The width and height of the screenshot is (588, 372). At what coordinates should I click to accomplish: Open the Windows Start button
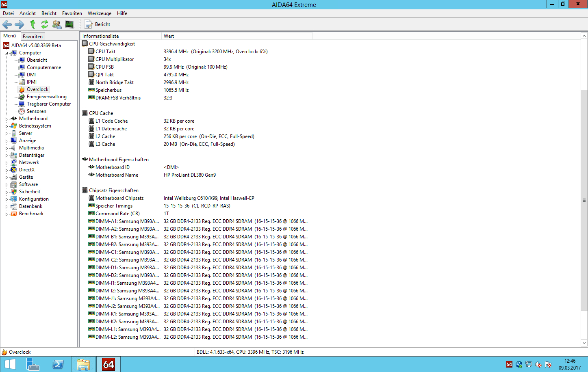click(10, 364)
